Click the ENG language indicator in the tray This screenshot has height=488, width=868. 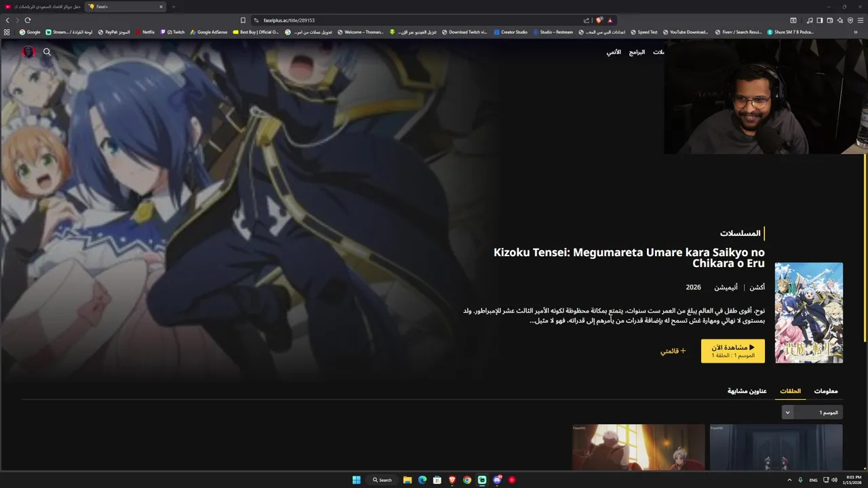(x=813, y=480)
